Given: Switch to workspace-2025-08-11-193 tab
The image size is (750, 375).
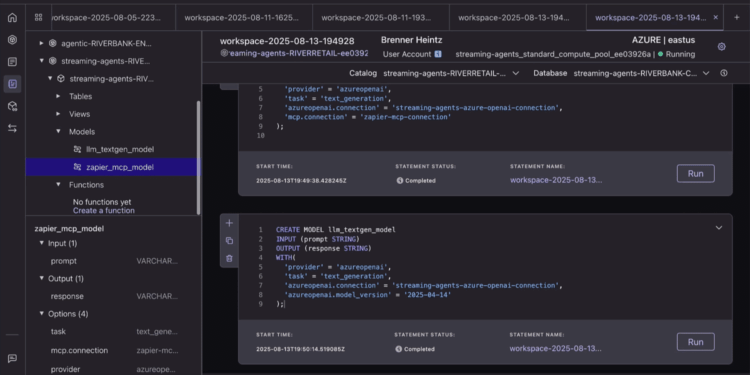Looking at the screenshot, I should [x=381, y=18].
